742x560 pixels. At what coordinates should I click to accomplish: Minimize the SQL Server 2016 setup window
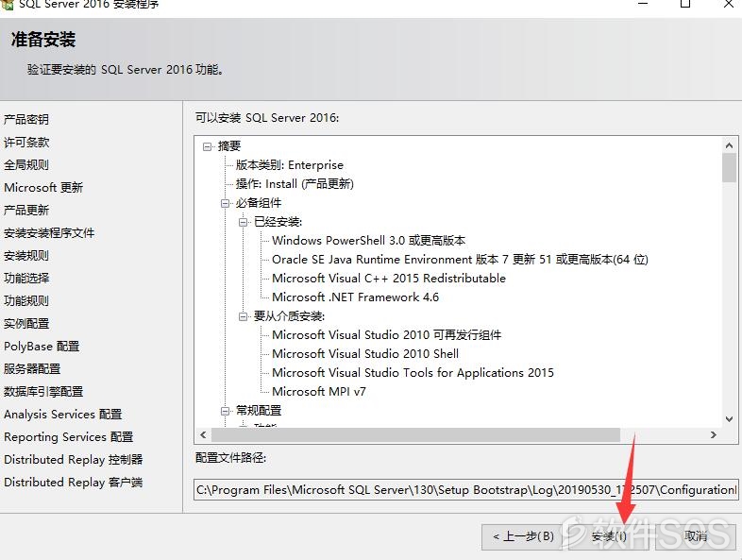[x=643, y=4]
